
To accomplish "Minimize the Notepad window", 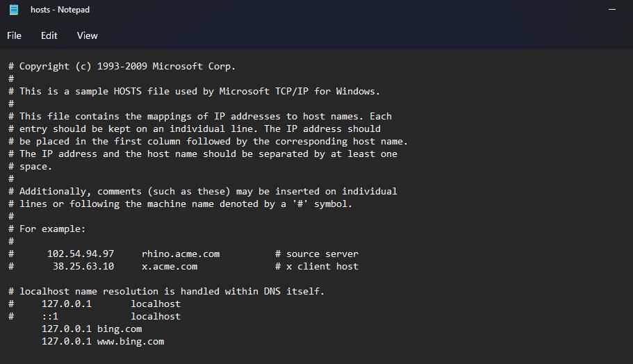I will [612, 10].
